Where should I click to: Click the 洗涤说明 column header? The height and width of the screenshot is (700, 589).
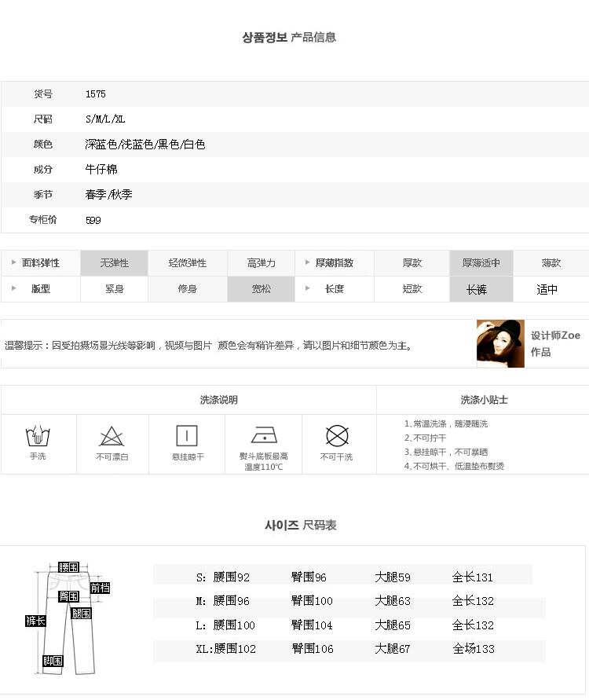[x=218, y=400]
